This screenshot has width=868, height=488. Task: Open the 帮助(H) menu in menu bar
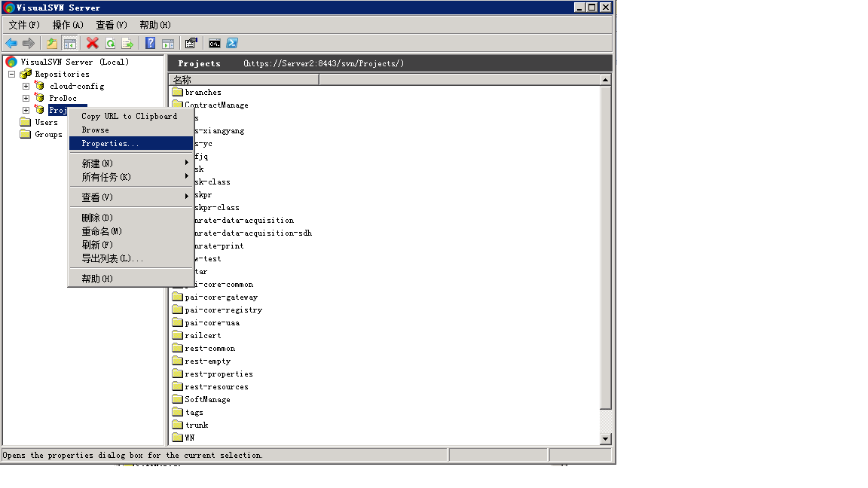155,25
